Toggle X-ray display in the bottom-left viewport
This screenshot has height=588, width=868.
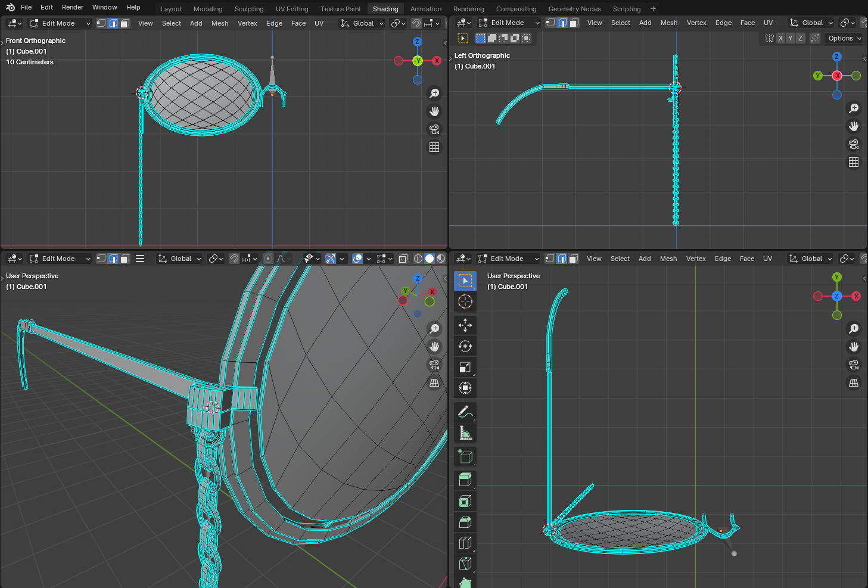403,259
